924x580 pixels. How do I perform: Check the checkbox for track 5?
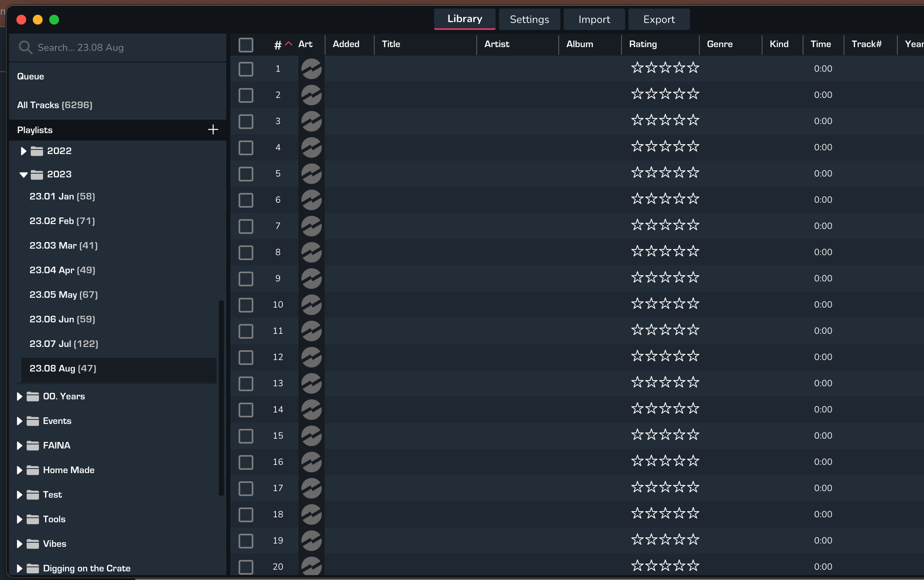pyautogui.click(x=246, y=174)
